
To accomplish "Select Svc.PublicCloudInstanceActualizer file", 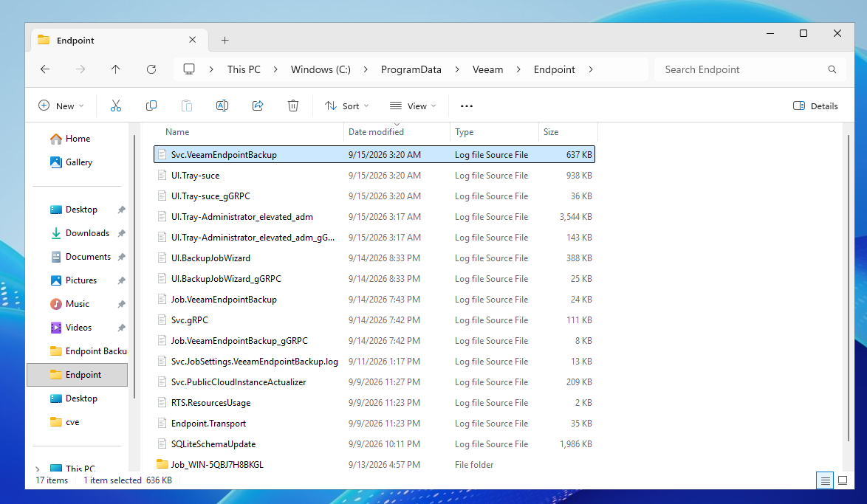I will pyautogui.click(x=374, y=382).
